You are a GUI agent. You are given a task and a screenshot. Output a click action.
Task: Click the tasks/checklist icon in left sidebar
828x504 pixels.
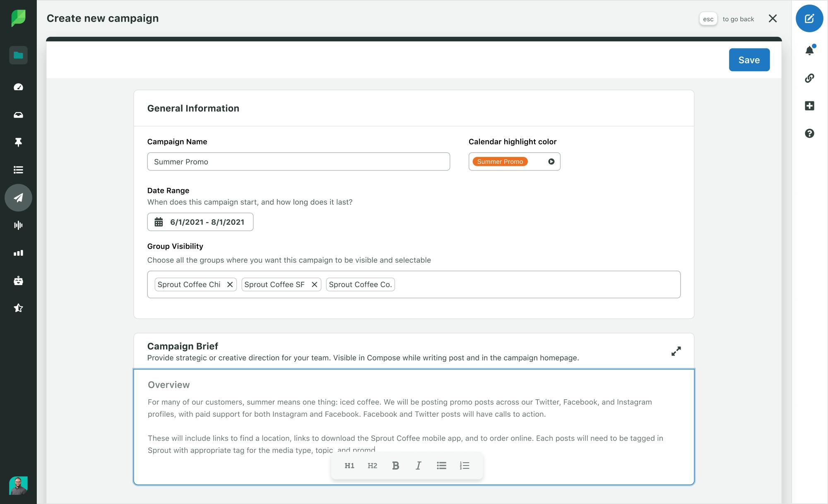(x=18, y=170)
